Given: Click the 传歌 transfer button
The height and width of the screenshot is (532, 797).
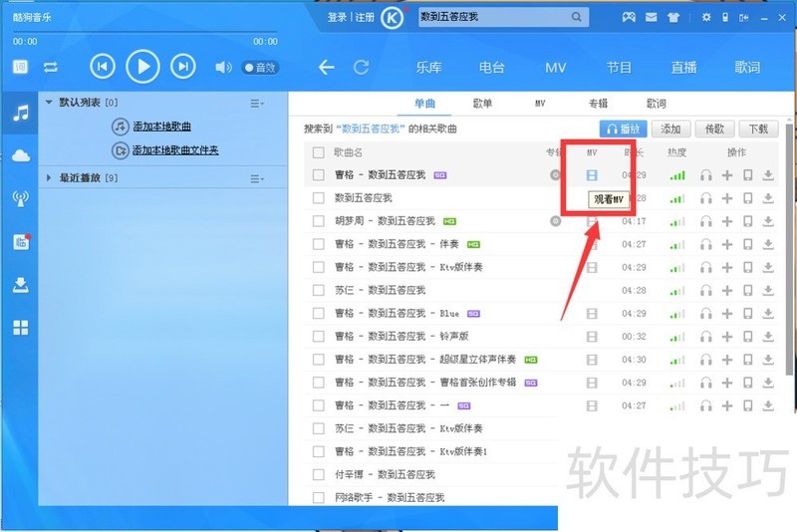Looking at the screenshot, I should (714, 130).
